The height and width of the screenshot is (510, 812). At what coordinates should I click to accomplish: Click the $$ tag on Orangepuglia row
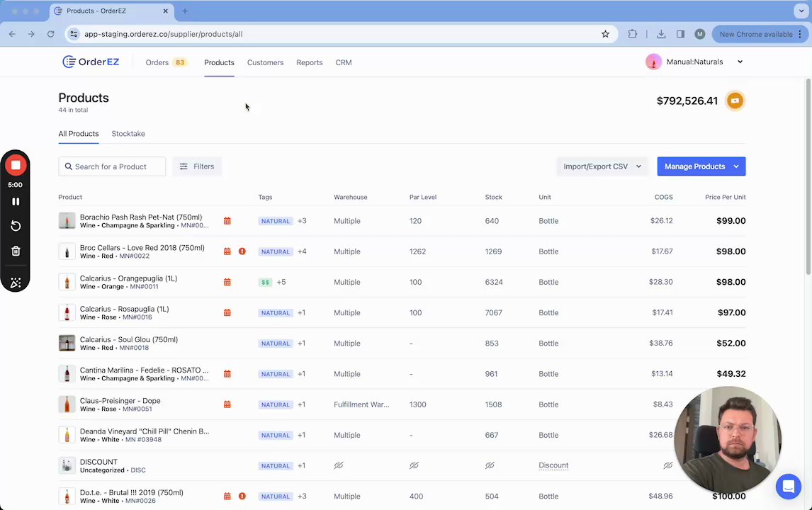(x=265, y=282)
